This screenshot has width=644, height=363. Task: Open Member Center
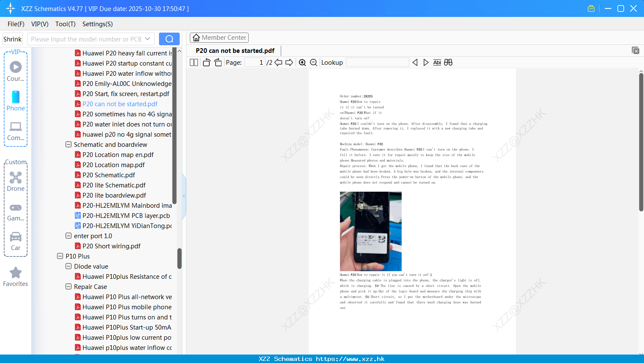[x=219, y=38]
